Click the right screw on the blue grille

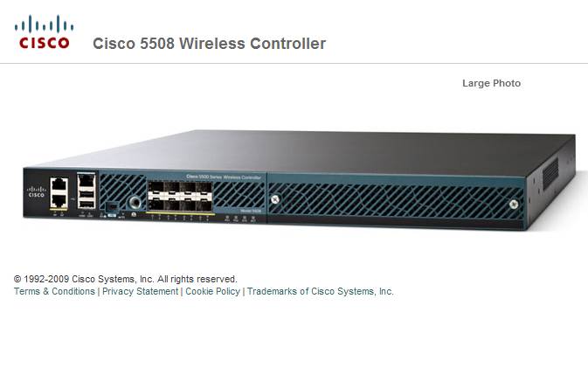click(514, 204)
